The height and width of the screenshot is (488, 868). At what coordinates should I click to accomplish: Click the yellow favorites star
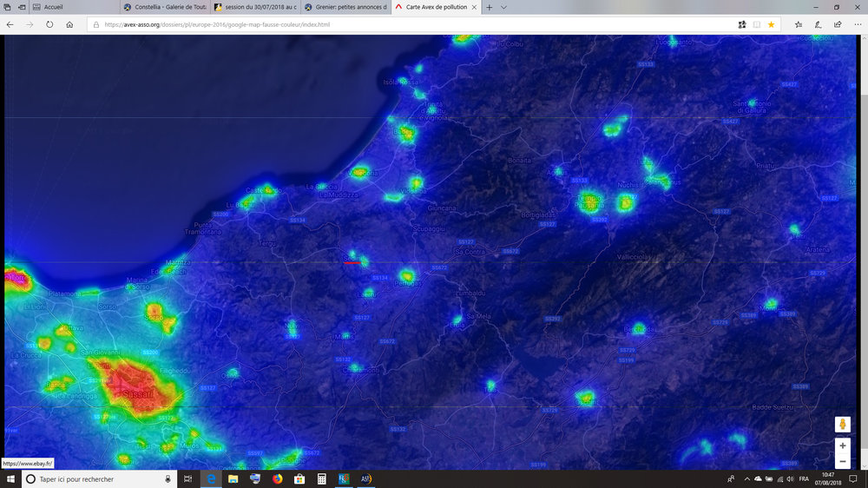pyautogui.click(x=771, y=24)
